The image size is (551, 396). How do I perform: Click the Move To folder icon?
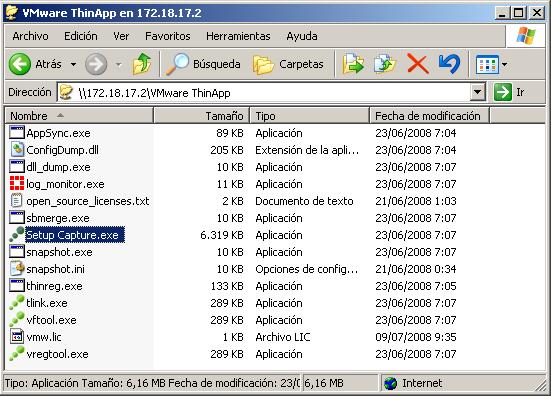353,64
